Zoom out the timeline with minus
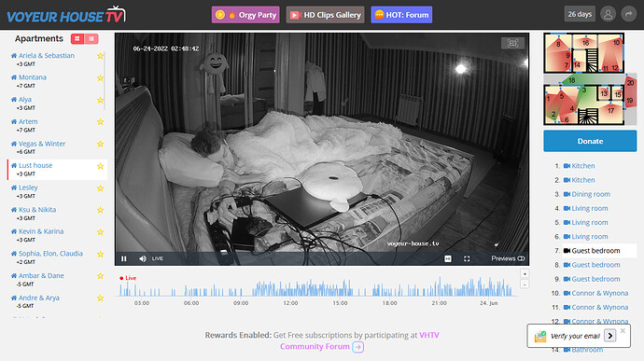 (525, 284)
